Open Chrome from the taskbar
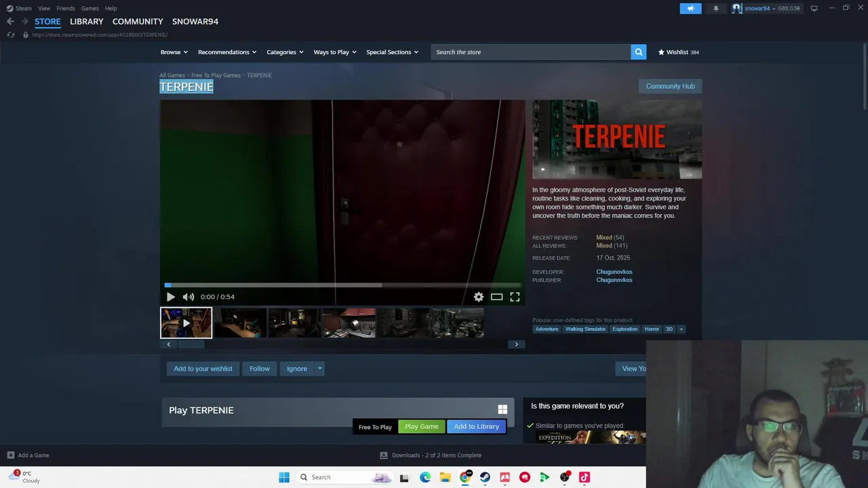868x488 pixels. point(465,477)
